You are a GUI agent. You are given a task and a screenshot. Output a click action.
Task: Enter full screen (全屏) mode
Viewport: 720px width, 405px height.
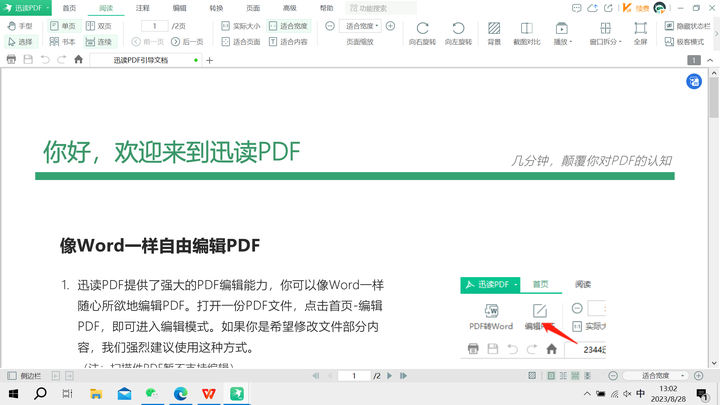[x=640, y=33]
